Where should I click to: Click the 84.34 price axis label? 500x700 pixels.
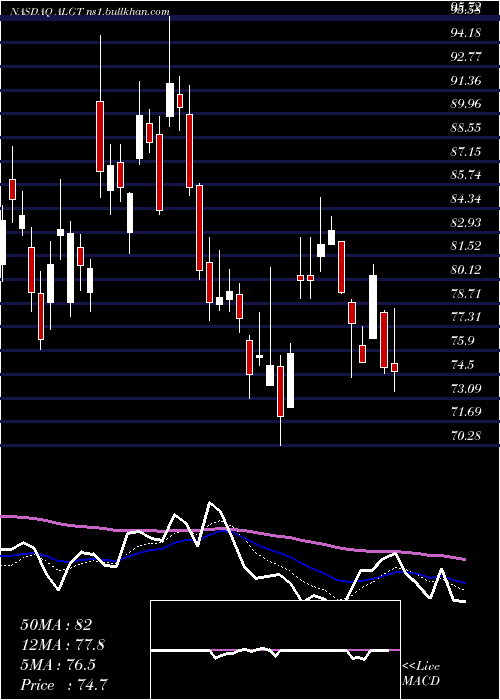click(x=466, y=199)
